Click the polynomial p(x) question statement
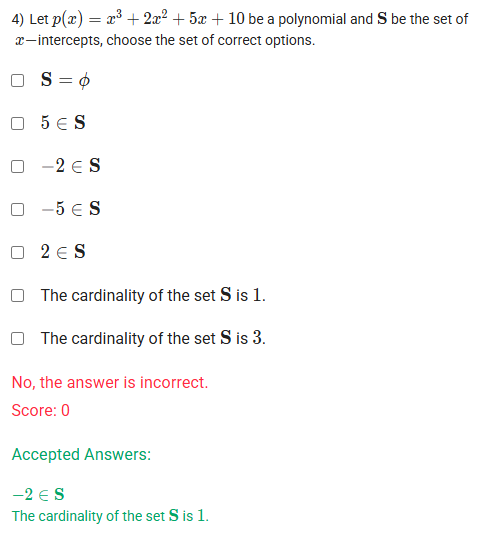Image resolution: width=481 pixels, height=547 pixels. coord(240,29)
